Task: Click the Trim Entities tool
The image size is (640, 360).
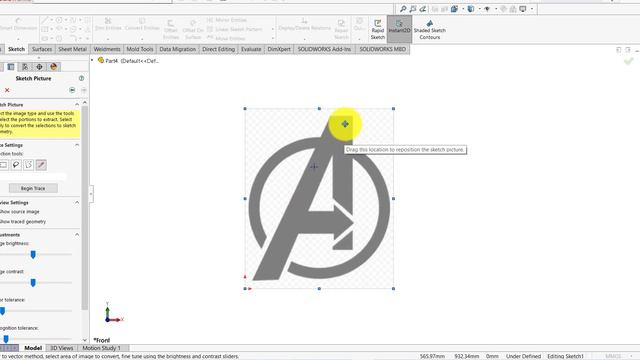Action: 108,24
